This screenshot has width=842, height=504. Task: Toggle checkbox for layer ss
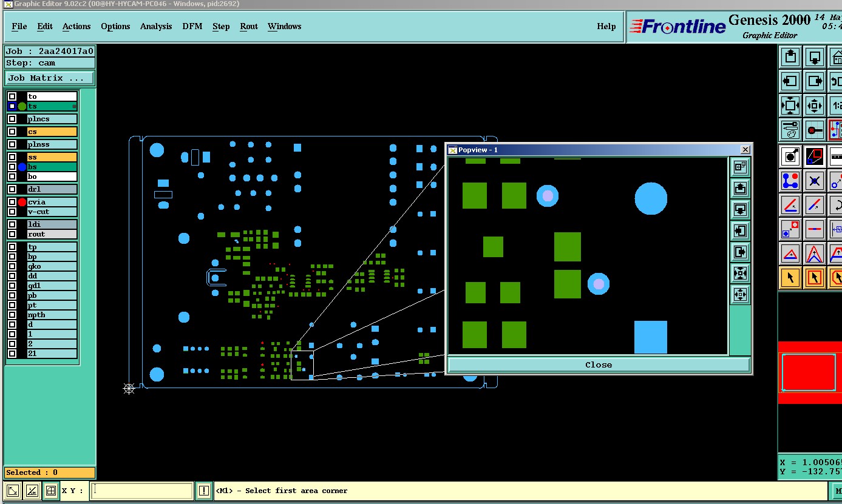coord(12,157)
